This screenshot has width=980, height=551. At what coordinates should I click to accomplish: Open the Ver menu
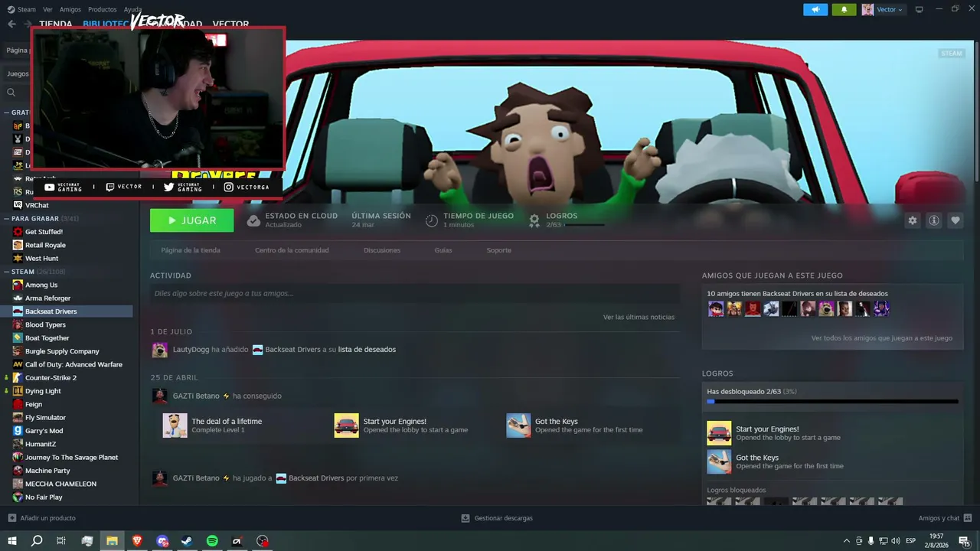[x=47, y=9]
